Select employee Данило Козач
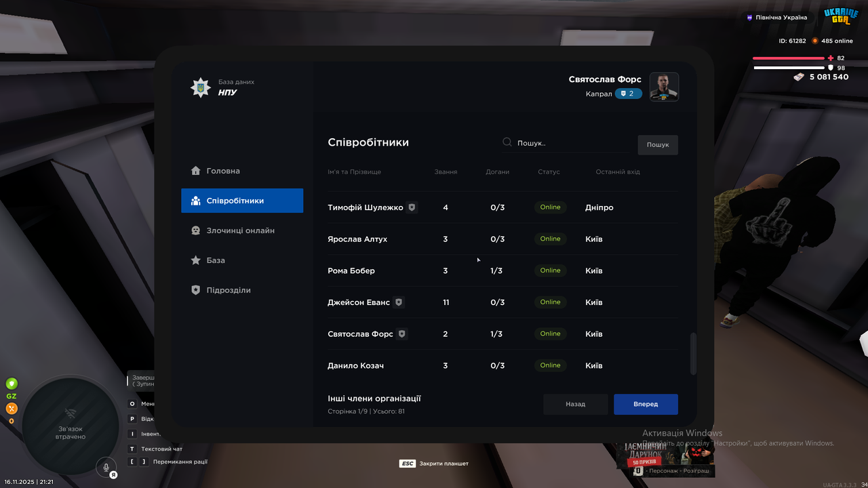This screenshot has height=488, width=868. pyautogui.click(x=356, y=365)
